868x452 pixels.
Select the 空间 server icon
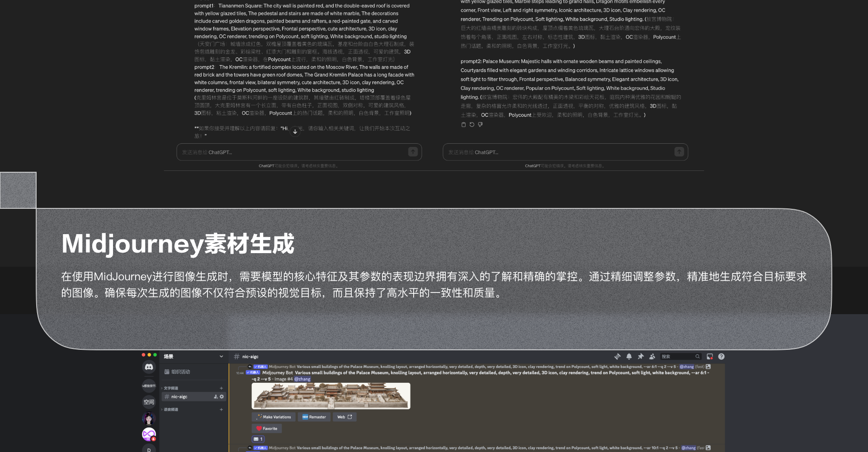149,402
